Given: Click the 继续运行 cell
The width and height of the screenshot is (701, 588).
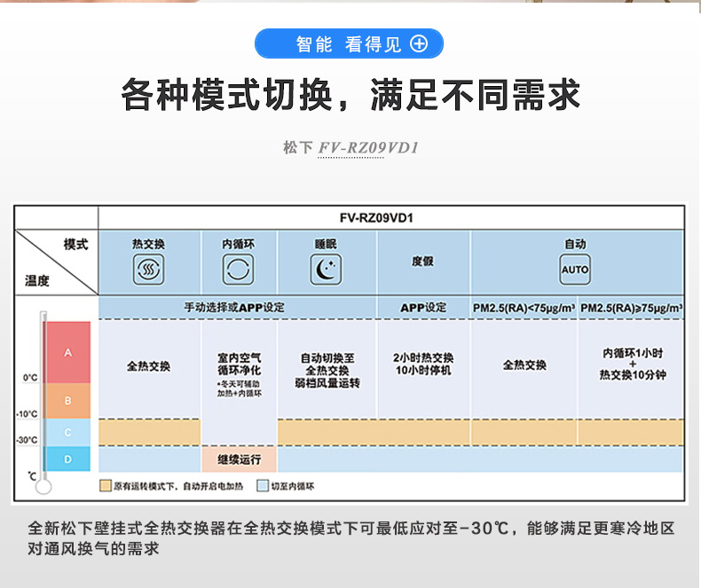Looking at the screenshot, I should point(240,459).
